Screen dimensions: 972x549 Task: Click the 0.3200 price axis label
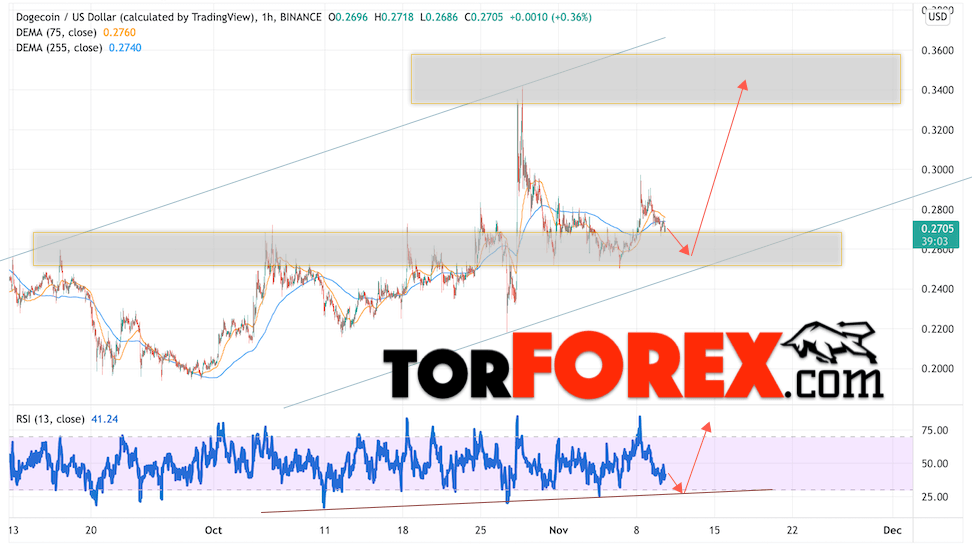coord(937,130)
